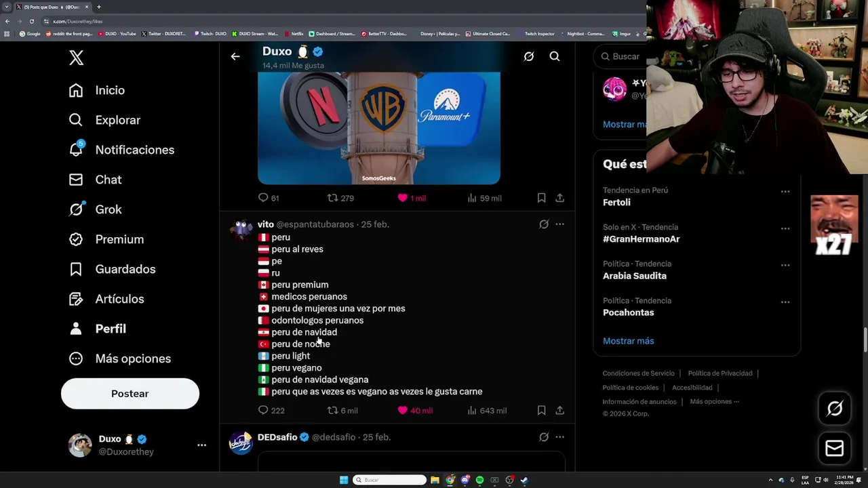Reply to the post with 61 comments
The height and width of the screenshot is (488, 868).
click(x=269, y=198)
